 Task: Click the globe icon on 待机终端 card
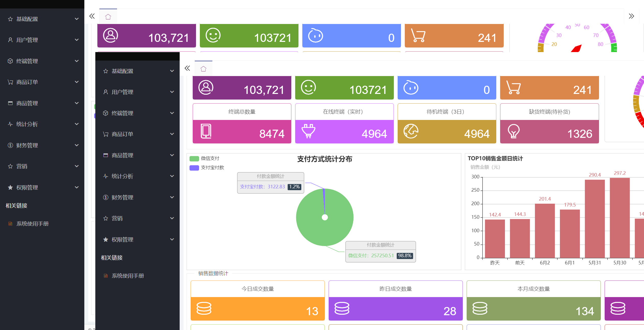(411, 131)
